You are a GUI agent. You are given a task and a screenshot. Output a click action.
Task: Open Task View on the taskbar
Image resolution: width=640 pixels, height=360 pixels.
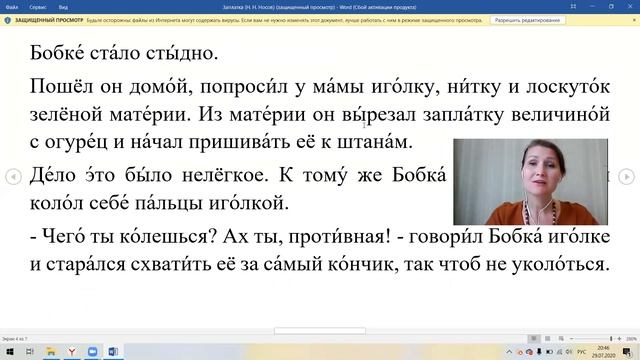click(30, 351)
